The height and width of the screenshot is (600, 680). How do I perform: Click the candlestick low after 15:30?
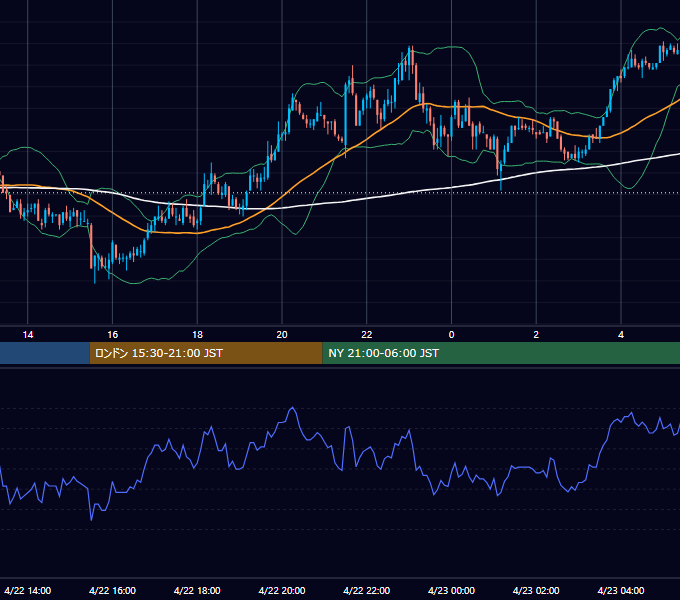[95, 282]
